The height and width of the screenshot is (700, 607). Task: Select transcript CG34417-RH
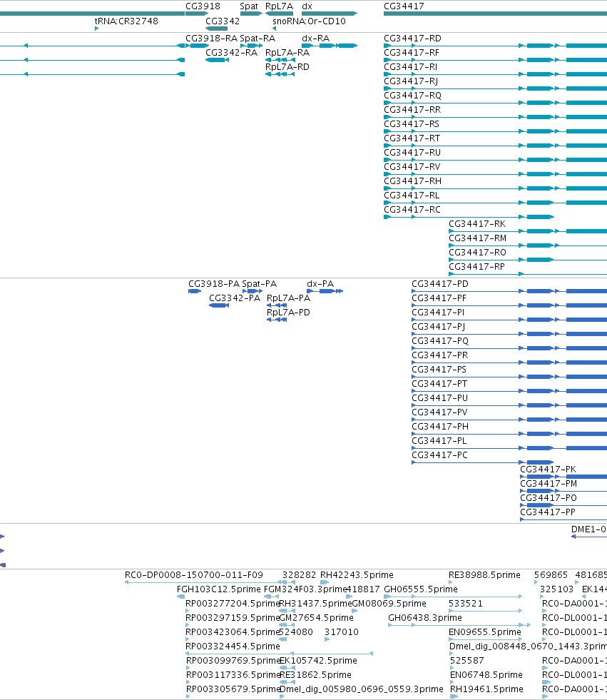[x=412, y=181]
